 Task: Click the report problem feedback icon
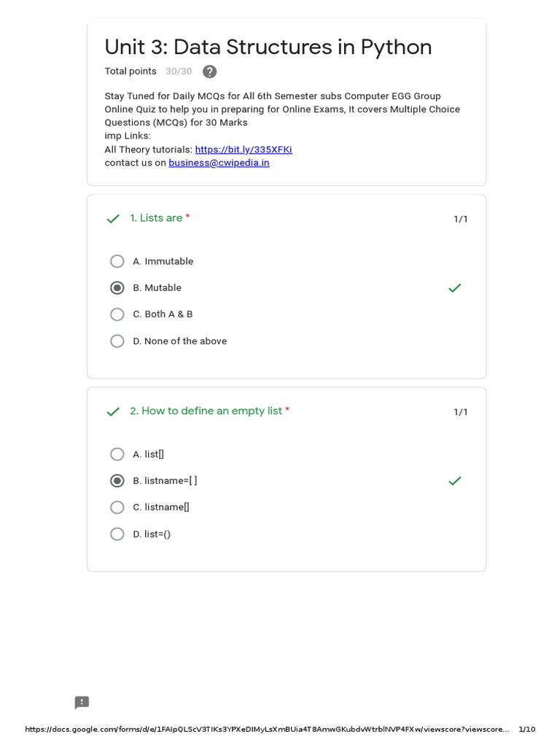click(x=82, y=703)
